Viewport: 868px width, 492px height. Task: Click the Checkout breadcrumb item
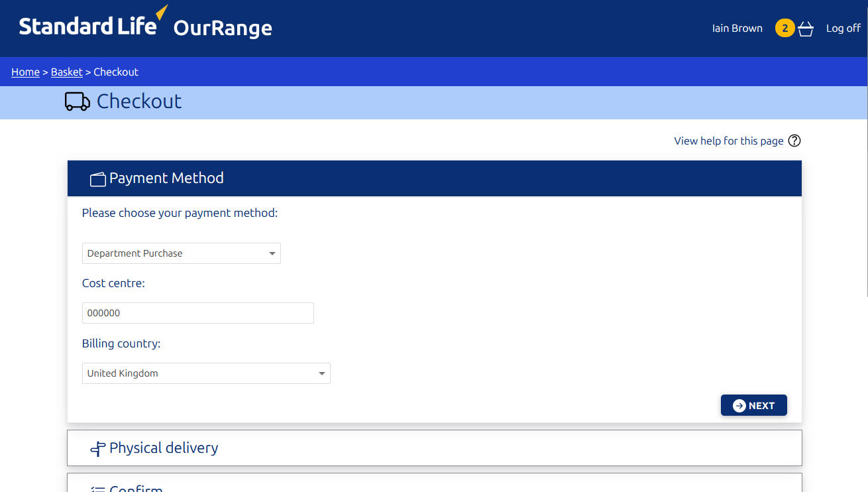click(116, 72)
